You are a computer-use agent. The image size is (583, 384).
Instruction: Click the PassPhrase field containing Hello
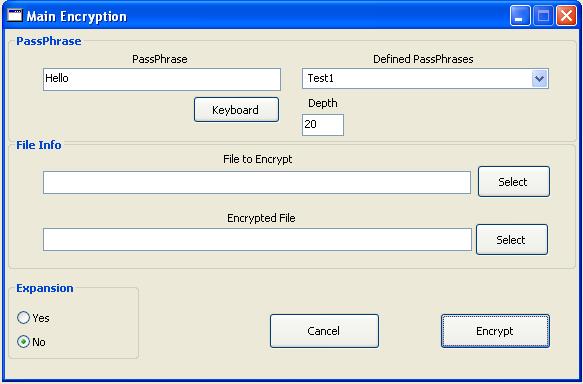coord(162,79)
